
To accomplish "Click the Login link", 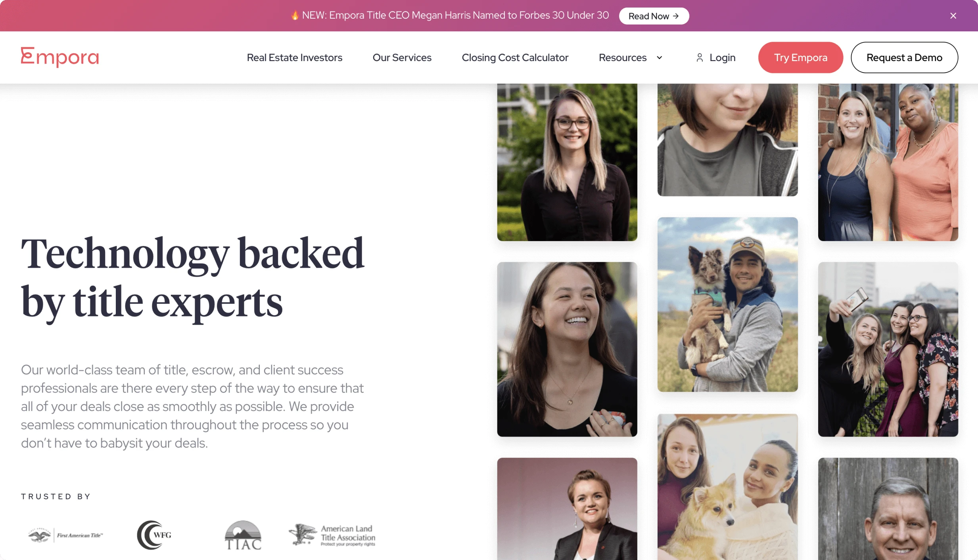I will [715, 58].
